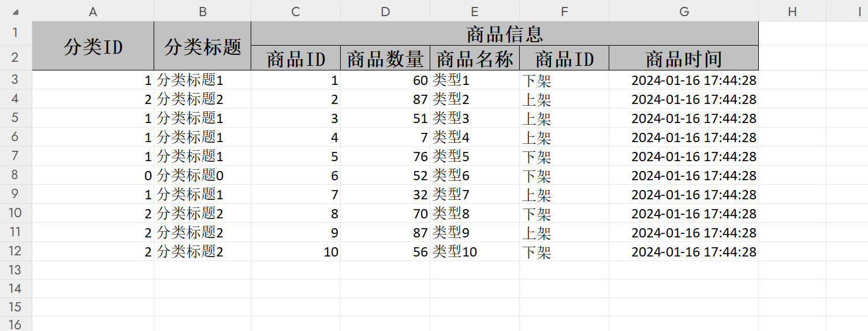
Task: Click the 商品名称 header cell
Action: [x=475, y=58]
